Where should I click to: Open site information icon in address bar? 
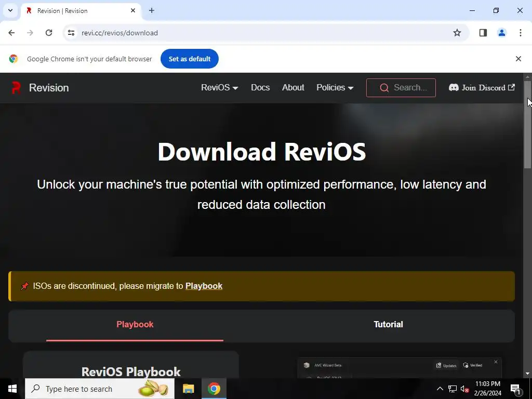coord(71,33)
